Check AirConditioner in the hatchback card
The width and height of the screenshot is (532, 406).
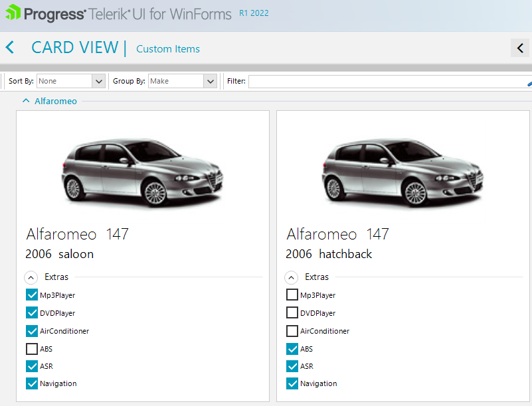pos(292,331)
